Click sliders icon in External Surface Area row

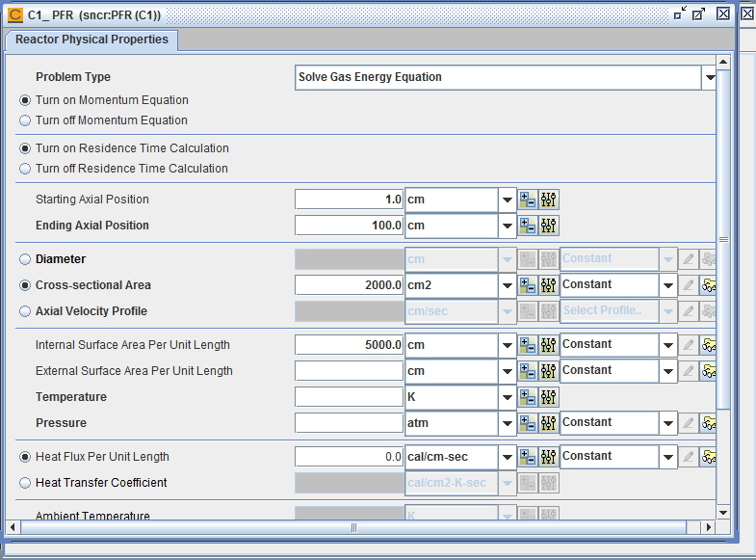pos(549,371)
